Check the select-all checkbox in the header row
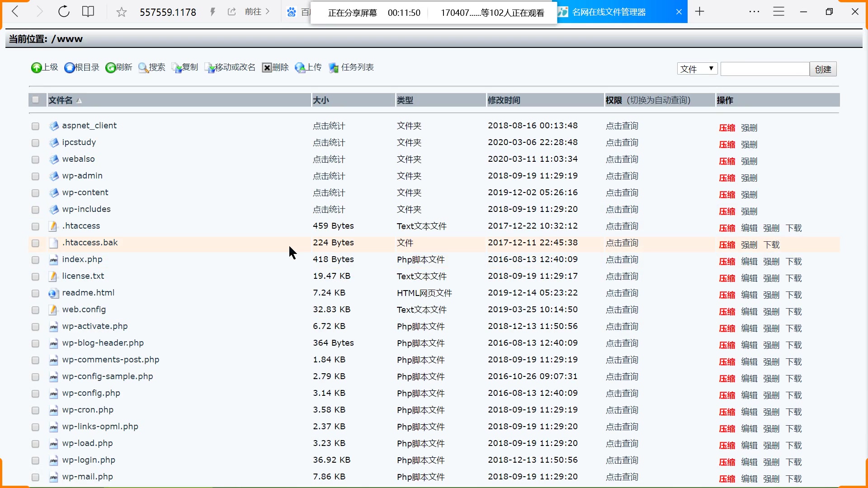The image size is (868, 488). (35, 100)
